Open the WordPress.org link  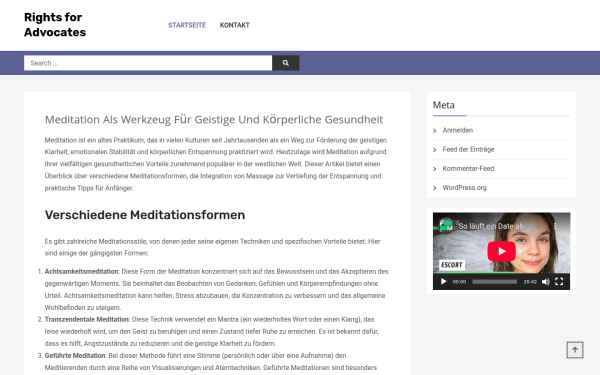tap(465, 188)
